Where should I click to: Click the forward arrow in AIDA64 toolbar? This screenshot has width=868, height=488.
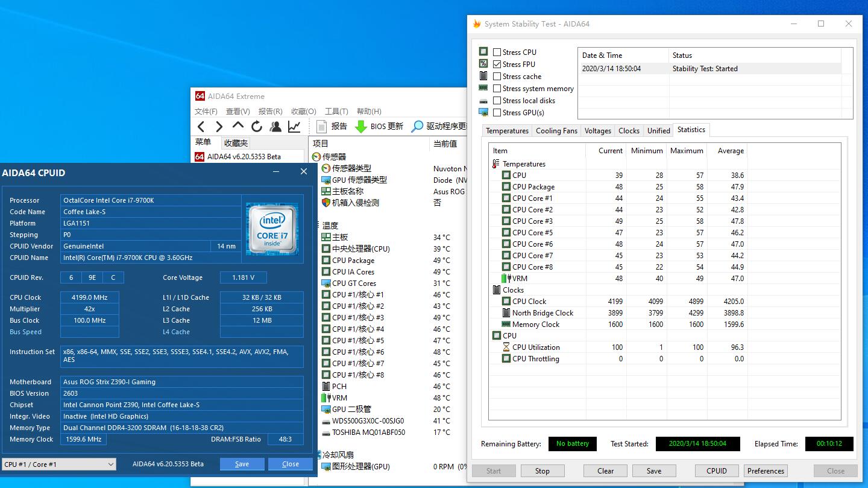coord(219,127)
